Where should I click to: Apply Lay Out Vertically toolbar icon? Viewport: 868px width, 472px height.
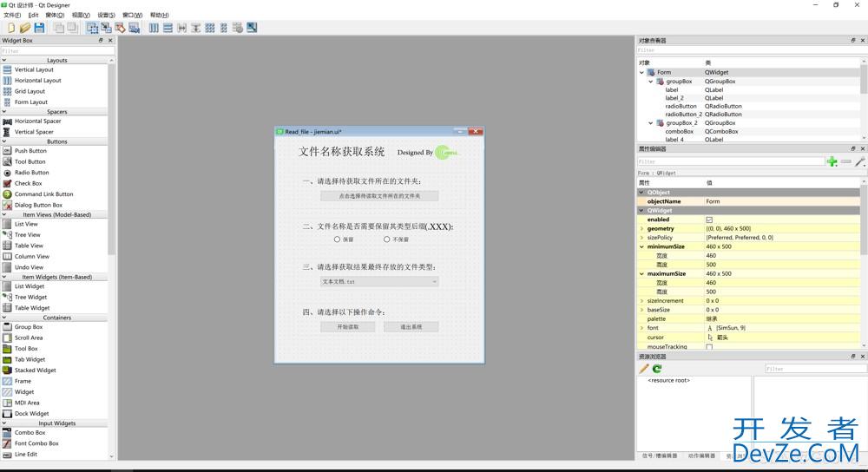[168, 28]
